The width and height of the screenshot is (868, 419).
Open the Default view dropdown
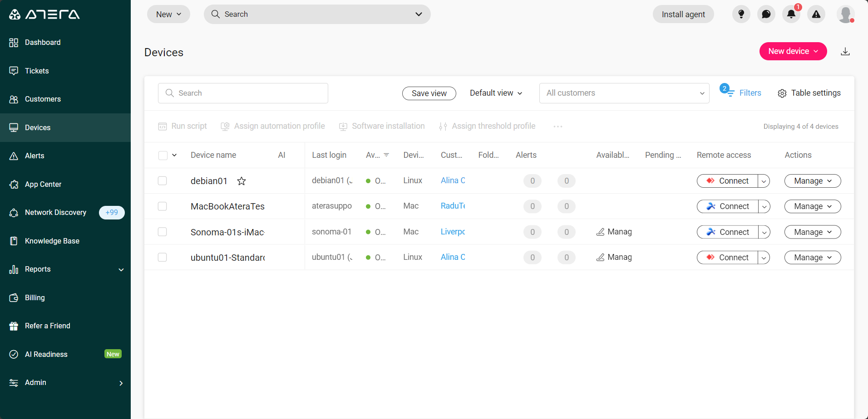click(x=496, y=93)
